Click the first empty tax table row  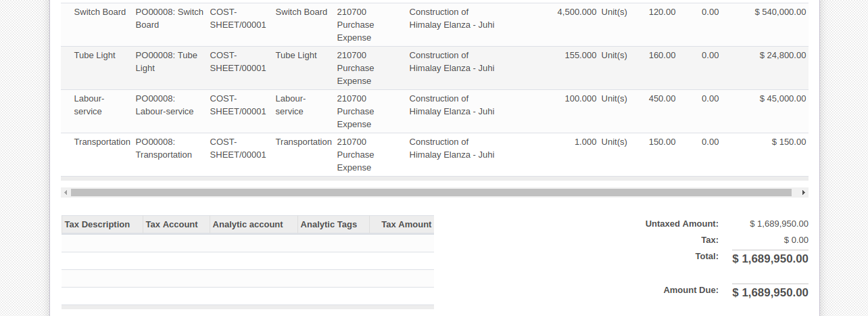click(247, 243)
